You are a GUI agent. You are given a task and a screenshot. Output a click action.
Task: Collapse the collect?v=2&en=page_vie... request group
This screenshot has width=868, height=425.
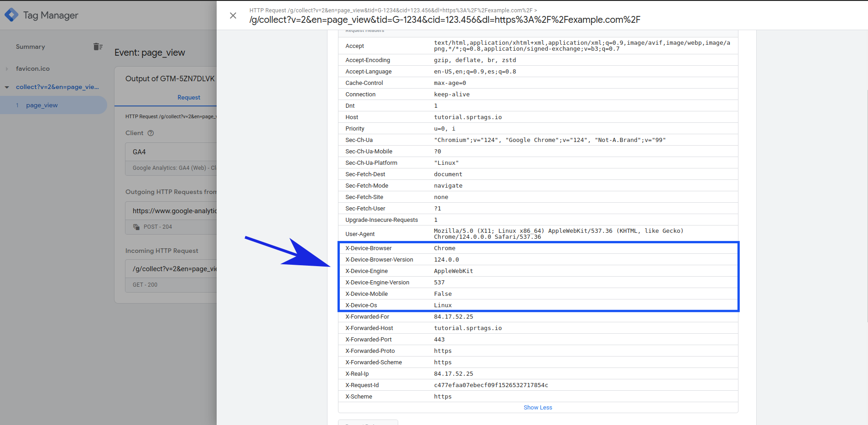coord(7,87)
